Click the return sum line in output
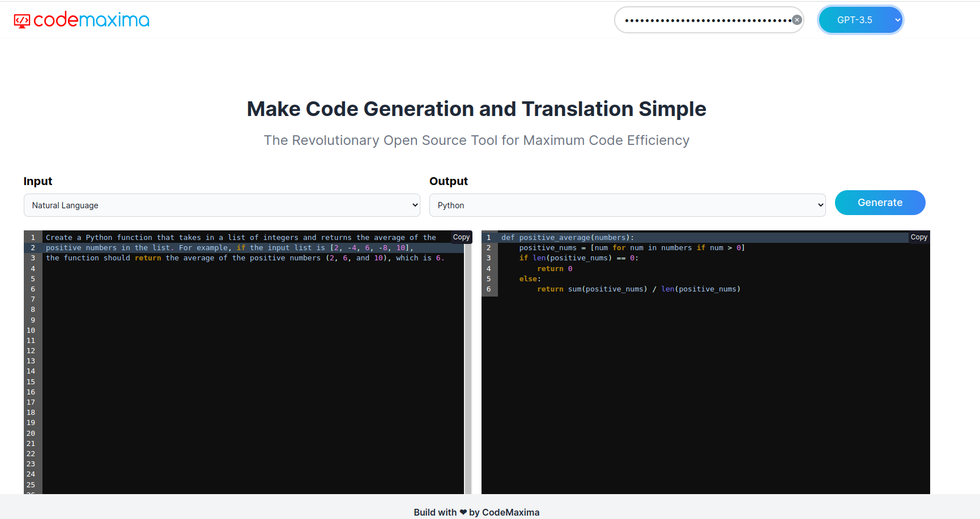This screenshot has height=519, width=980. coord(638,289)
